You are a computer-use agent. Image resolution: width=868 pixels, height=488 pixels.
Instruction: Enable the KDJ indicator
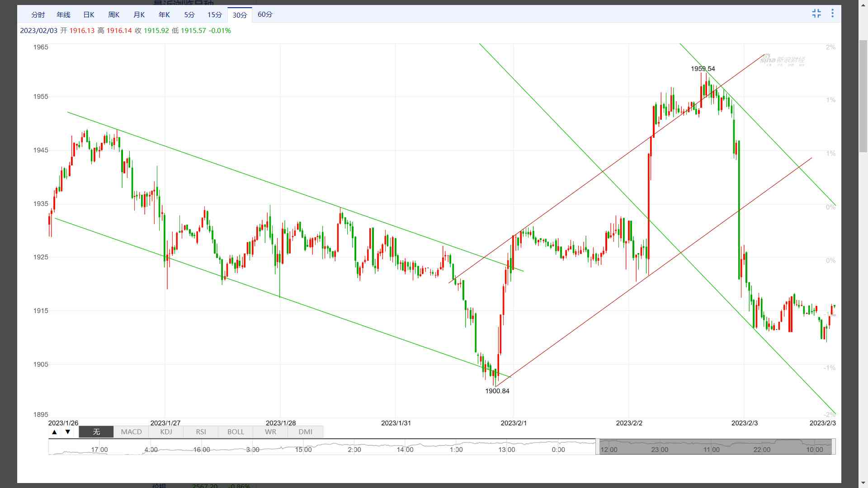pyautogui.click(x=166, y=432)
